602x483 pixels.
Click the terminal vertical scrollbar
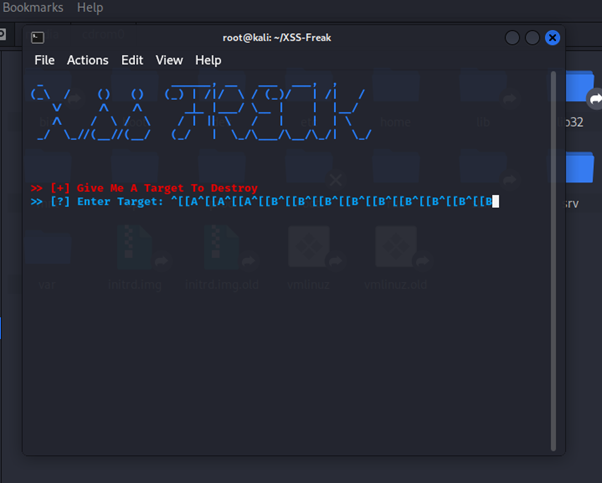553,261
